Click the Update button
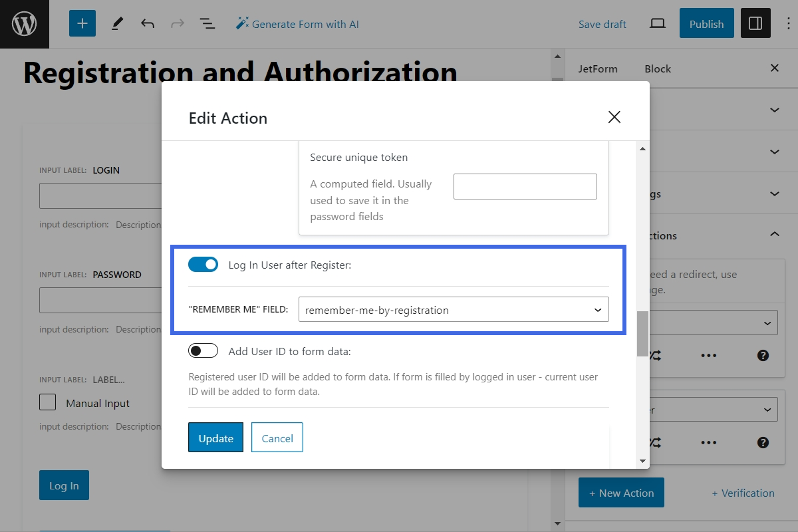The width and height of the screenshot is (798, 532). (x=215, y=438)
